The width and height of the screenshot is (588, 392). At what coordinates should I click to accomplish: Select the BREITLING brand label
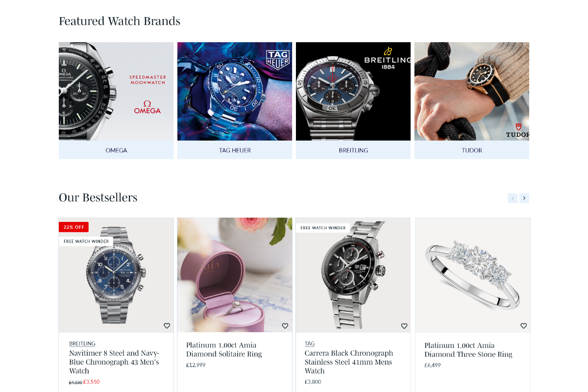pos(353,150)
